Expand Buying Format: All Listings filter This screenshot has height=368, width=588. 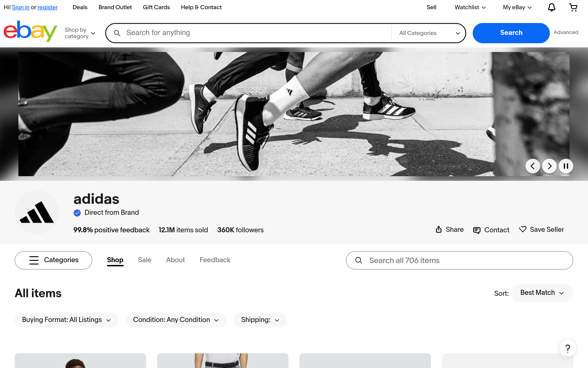point(66,320)
